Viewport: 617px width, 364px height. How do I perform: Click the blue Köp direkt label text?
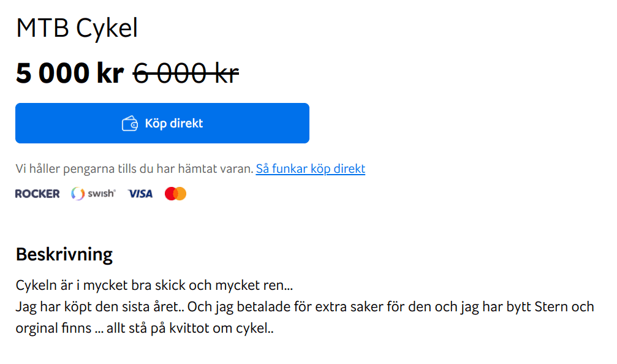[x=173, y=123]
